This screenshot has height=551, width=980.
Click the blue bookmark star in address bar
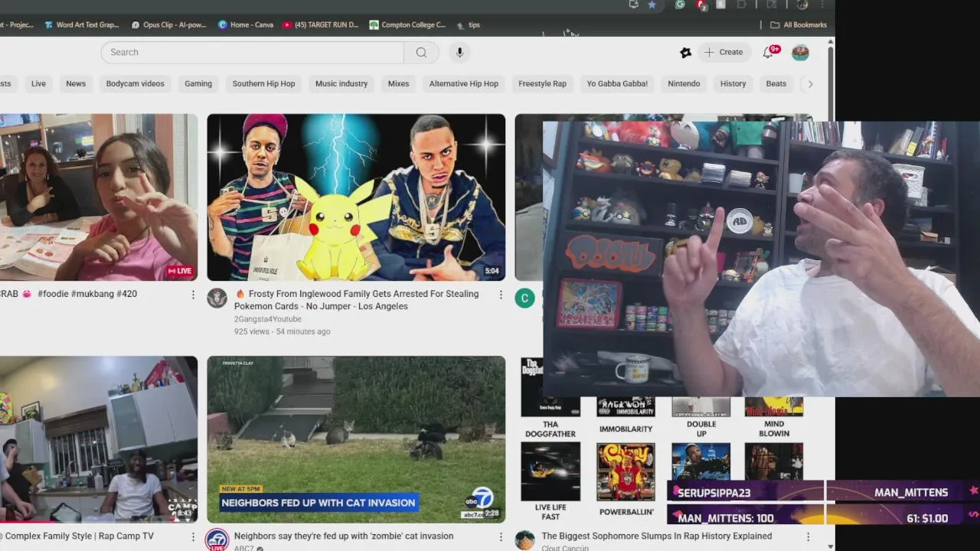pos(652,5)
